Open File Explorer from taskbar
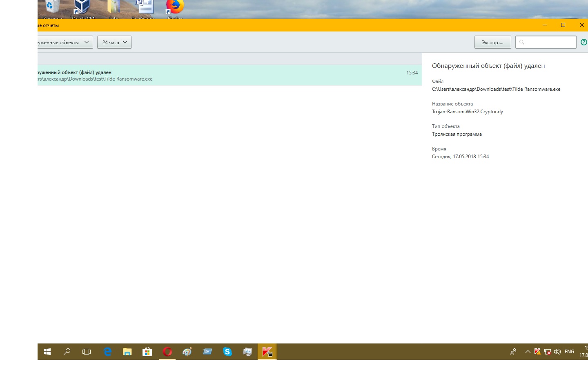The height and width of the screenshot is (368, 588). 127,352
